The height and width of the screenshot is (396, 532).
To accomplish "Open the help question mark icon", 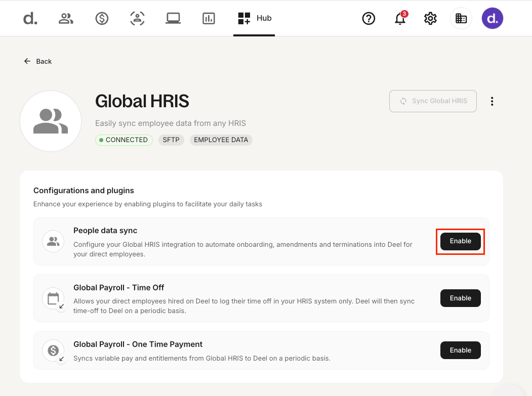I will coord(369,18).
